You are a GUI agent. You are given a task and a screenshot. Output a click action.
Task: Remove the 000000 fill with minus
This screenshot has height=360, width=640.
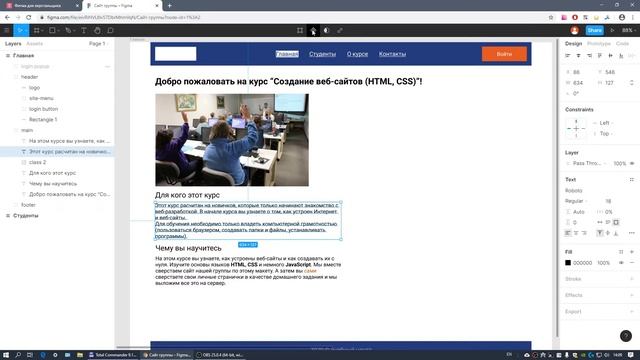click(631, 263)
